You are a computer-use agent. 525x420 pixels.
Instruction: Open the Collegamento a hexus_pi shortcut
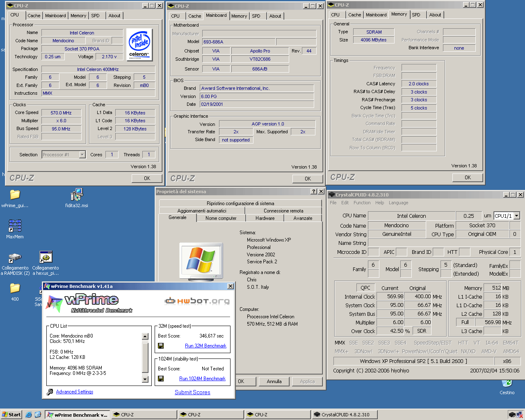point(46,258)
